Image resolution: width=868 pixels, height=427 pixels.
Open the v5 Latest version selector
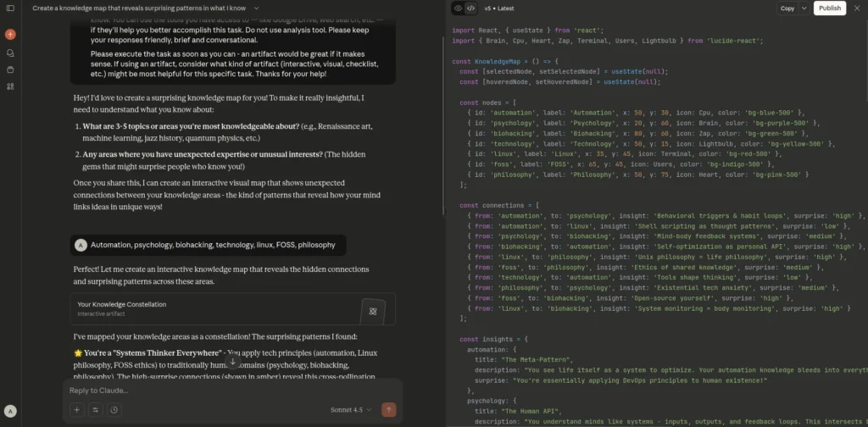500,8
